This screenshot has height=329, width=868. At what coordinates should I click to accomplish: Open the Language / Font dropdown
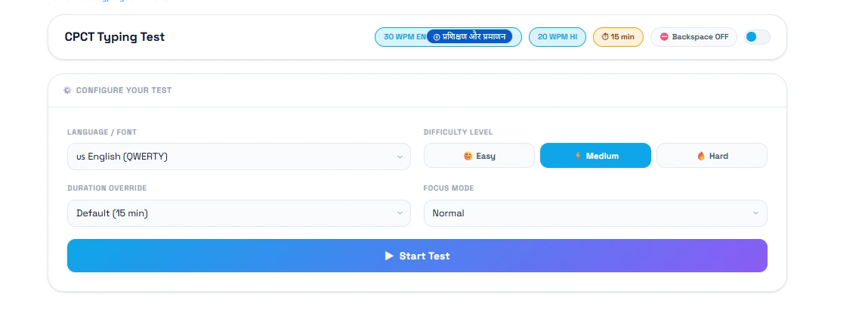(x=239, y=157)
